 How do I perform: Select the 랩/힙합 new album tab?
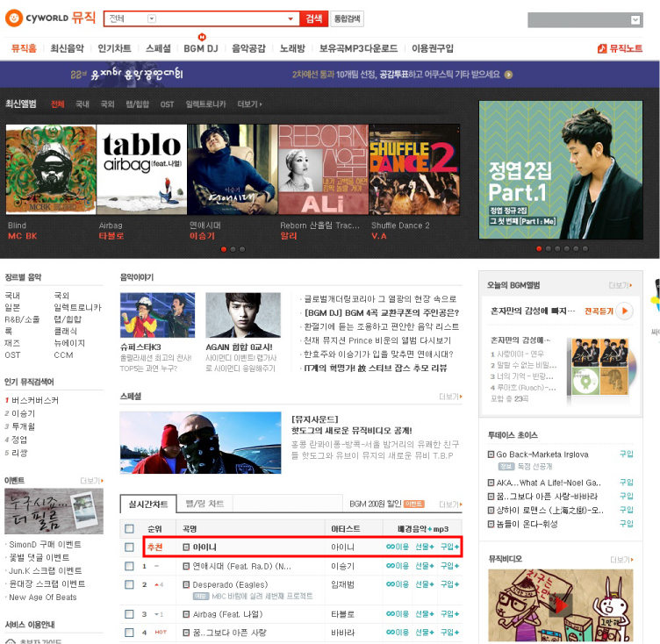pos(138,104)
